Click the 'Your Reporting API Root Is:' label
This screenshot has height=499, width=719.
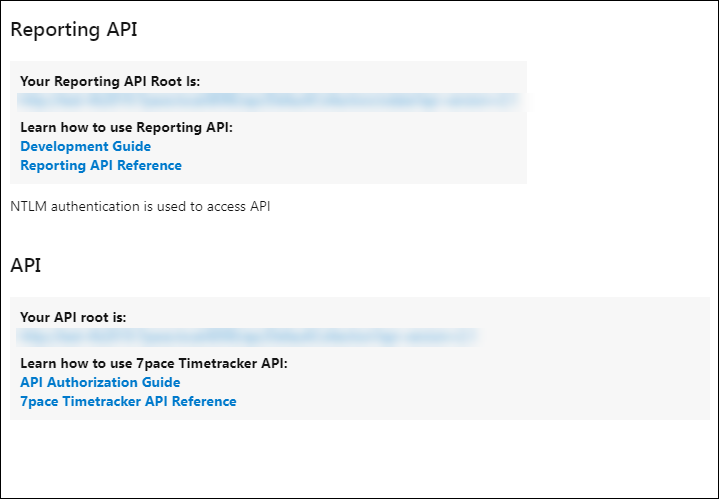click(110, 81)
